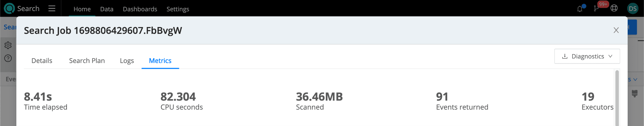Click the question mark help icon

[x=8, y=58]
